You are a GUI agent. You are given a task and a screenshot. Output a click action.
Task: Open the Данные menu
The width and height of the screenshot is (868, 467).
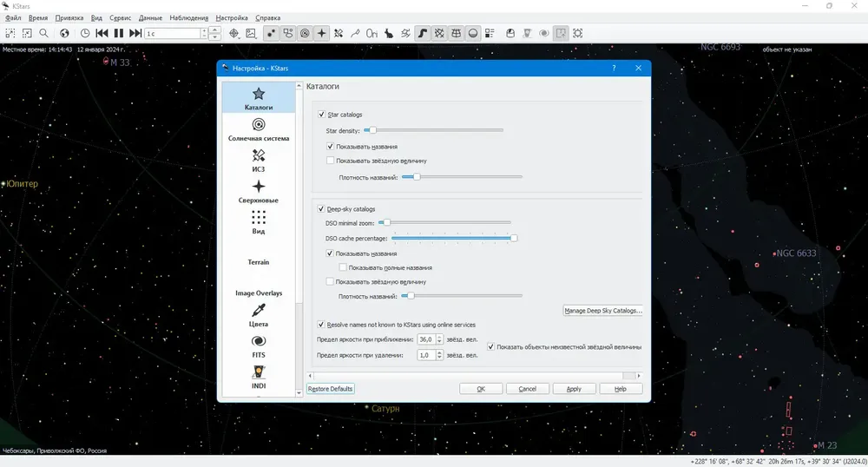point(150,17)
